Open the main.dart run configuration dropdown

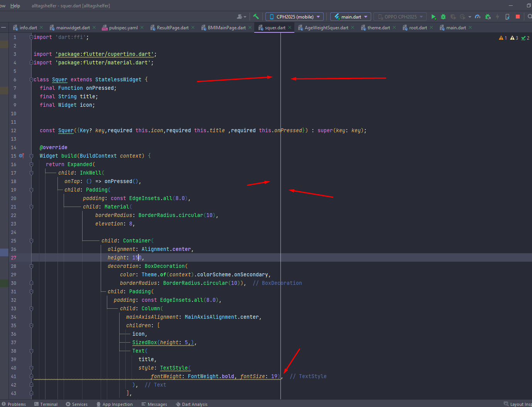pyautogui.click(x=351, y=17)
